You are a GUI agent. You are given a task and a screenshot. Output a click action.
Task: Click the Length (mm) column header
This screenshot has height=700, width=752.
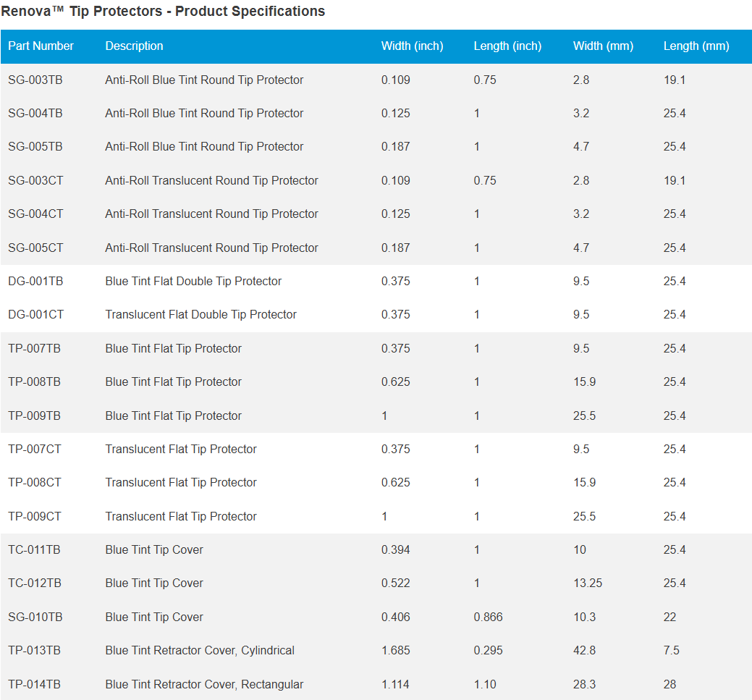696,46
